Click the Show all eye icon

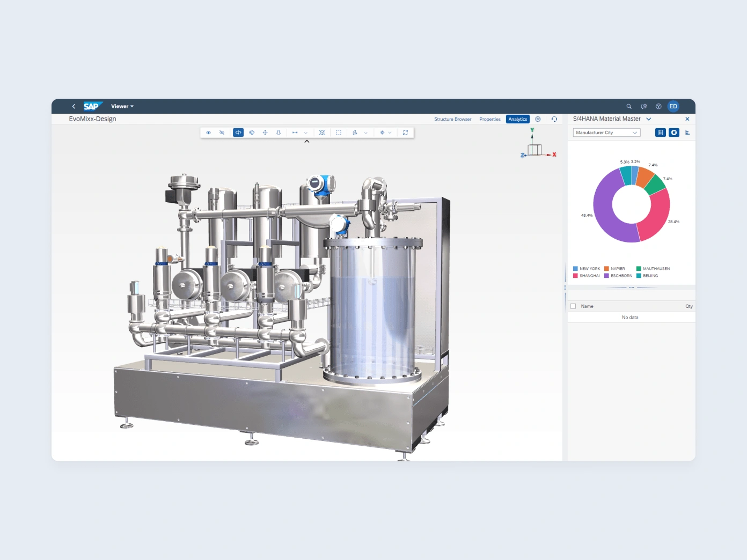click(209, 132)
